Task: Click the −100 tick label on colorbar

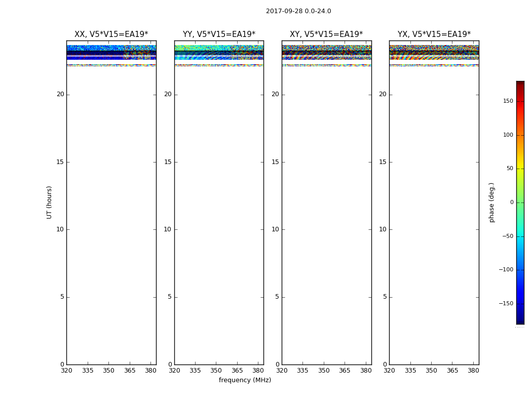Action: tap(506, 269)
